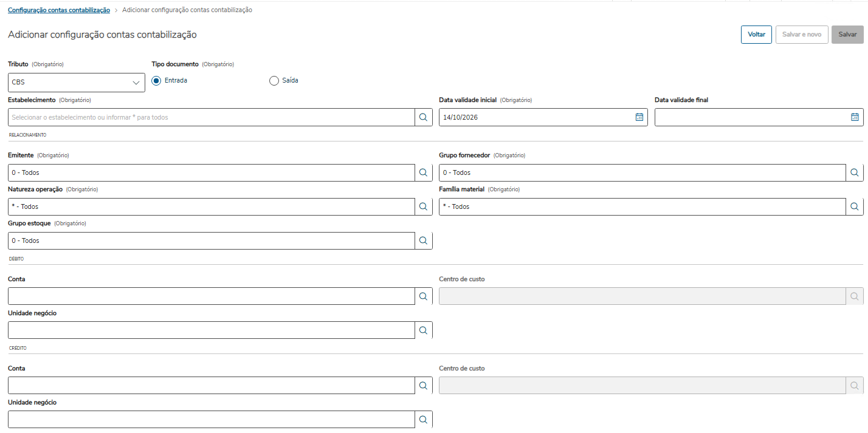The image size is (868, 433).
Task: Open the Data validade inicial calendar picker
Action: (639, 117)
